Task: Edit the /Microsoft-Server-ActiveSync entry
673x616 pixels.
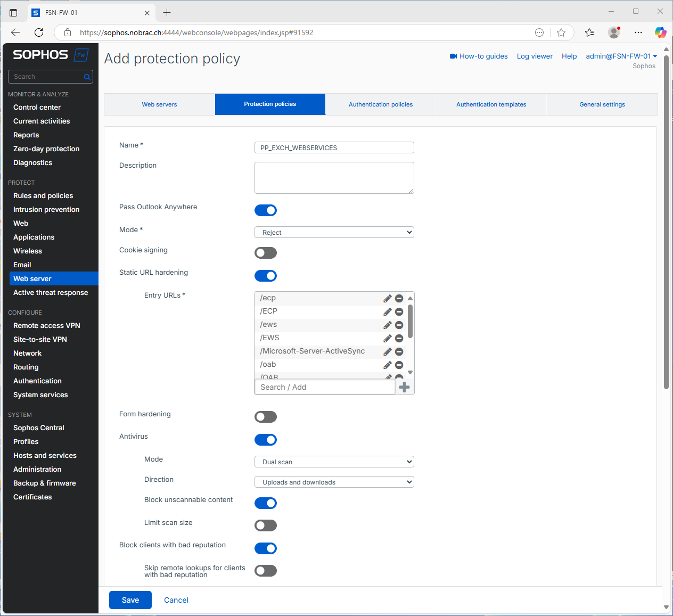Action: (388, 351)
